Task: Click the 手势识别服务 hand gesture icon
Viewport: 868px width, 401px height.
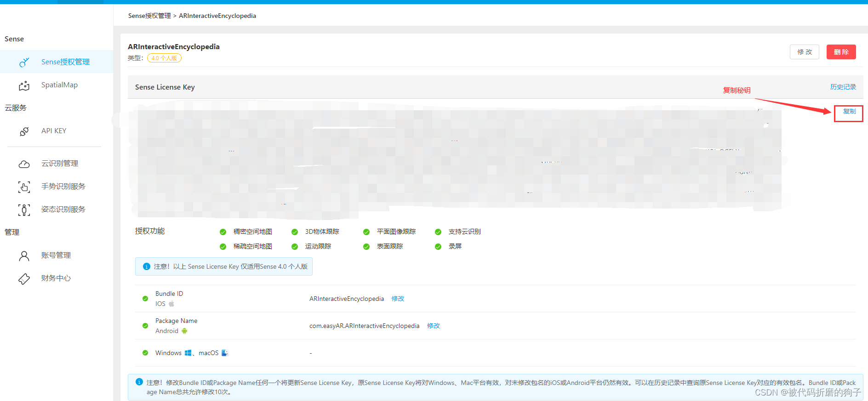Action: pos(24,187)
